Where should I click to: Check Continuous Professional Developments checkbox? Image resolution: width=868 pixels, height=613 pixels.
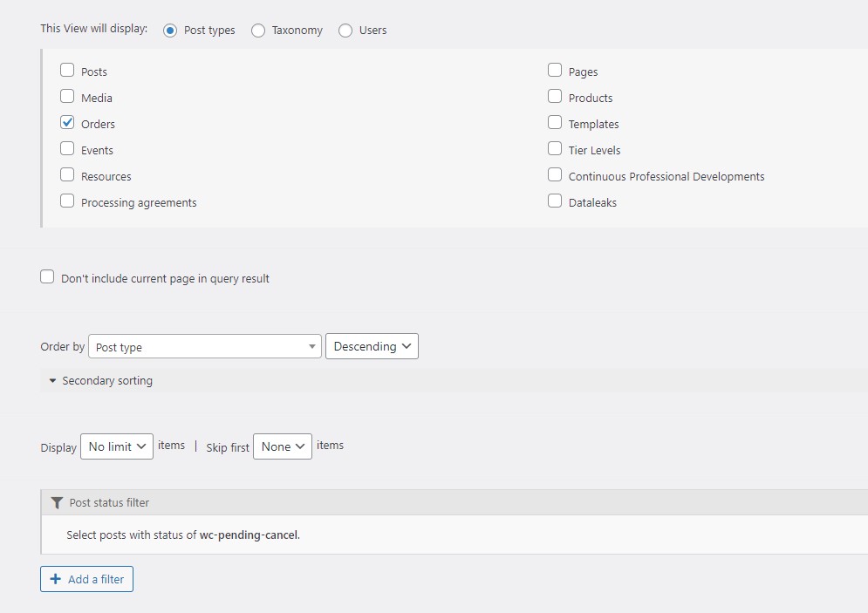[x=555, y=174]
